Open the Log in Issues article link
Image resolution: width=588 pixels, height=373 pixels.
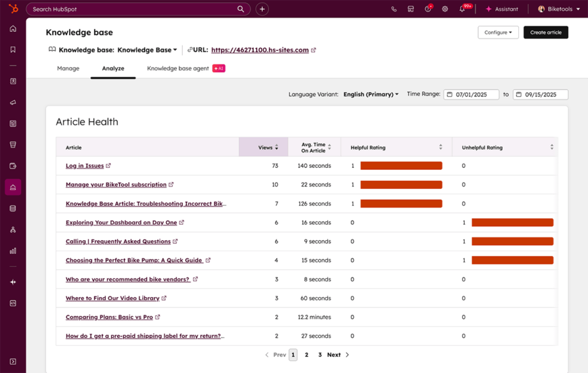point(84,165)
